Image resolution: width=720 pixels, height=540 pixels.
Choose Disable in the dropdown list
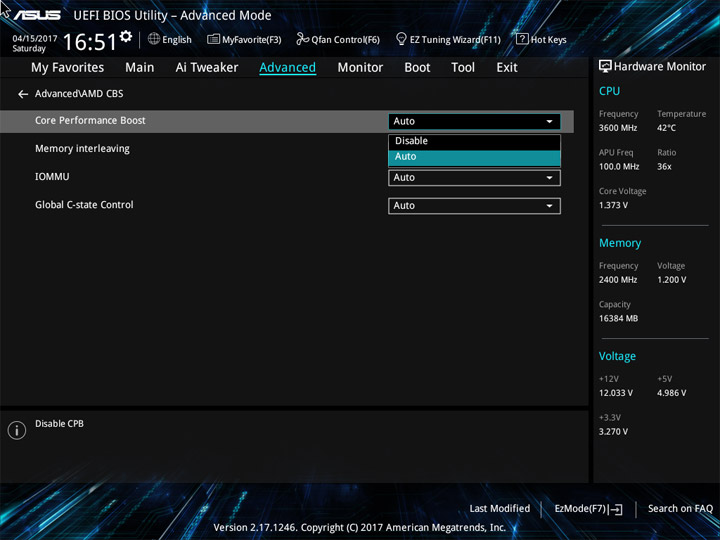(474, 141)
